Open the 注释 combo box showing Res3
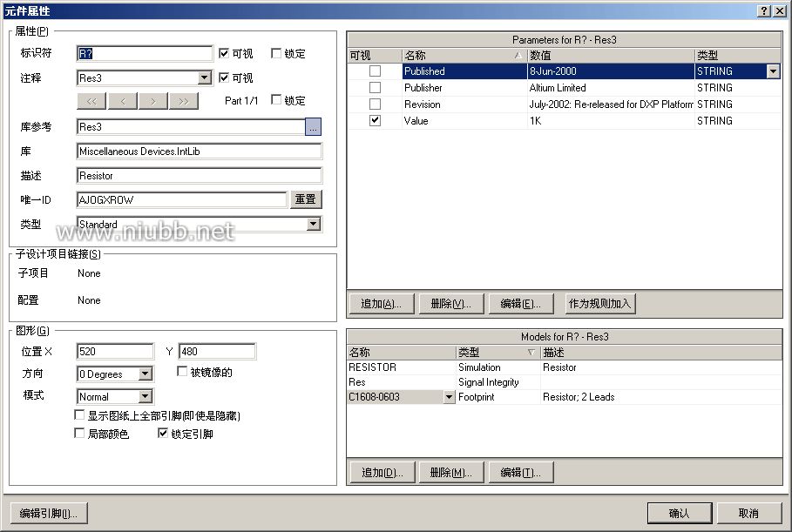This screenshot has height=532, width=792. [205, 78]
